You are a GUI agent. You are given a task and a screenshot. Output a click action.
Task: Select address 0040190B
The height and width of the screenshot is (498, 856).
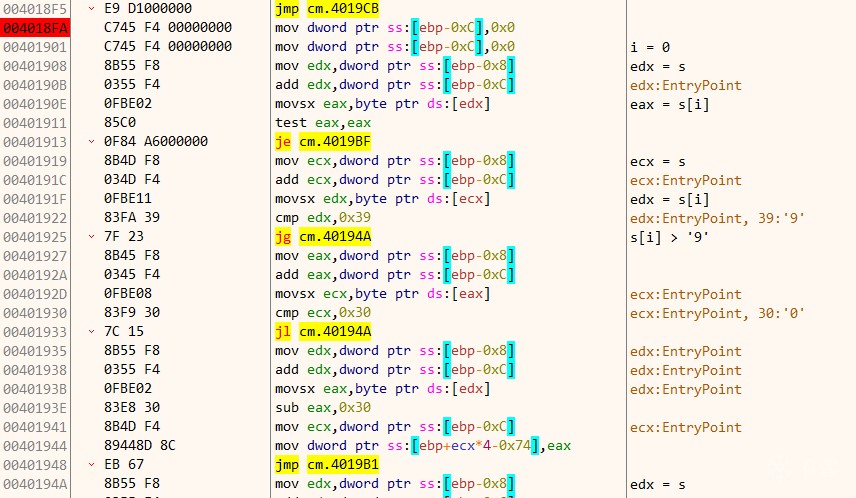(35, 85)
